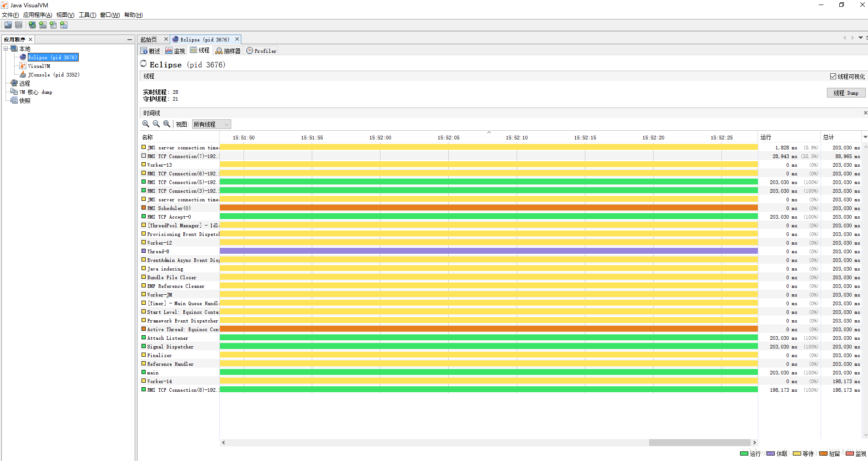The height and width of the screenshot is (461, 868).
Task: Click the Load snapshot toolbar icon
Action: pyautogui.click(x=8, y=25)
